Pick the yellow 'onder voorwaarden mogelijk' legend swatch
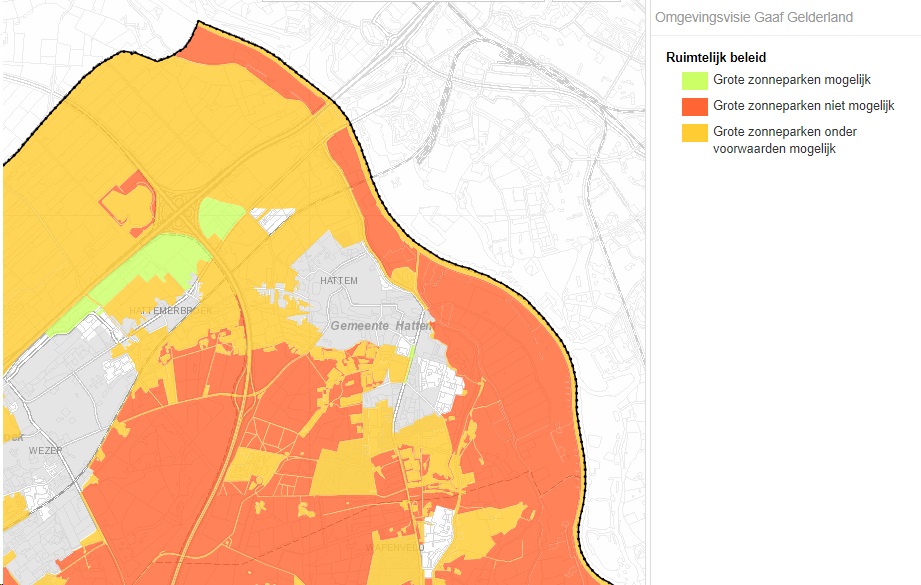This screenshot has height=585, width=921. (693, 132)
